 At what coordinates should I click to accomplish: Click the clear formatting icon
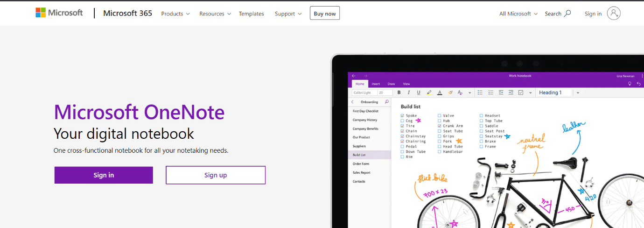(x=460, y=93)
